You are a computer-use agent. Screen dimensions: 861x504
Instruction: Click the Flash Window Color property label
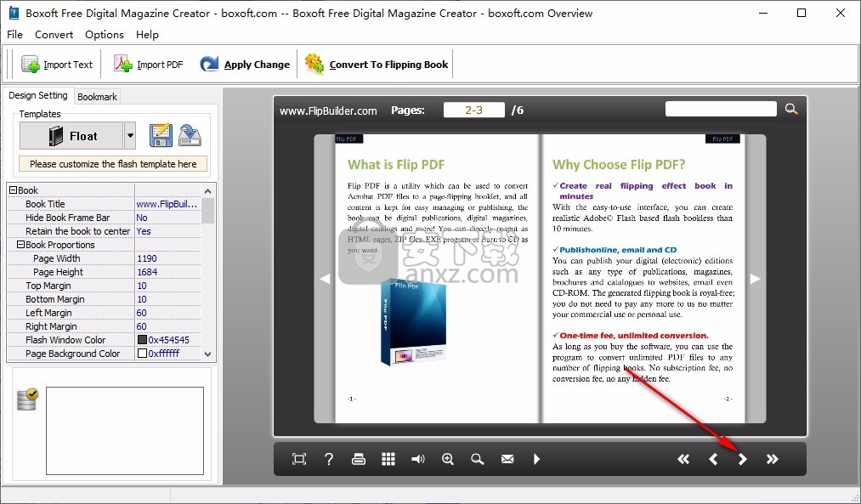pos(65,340)
